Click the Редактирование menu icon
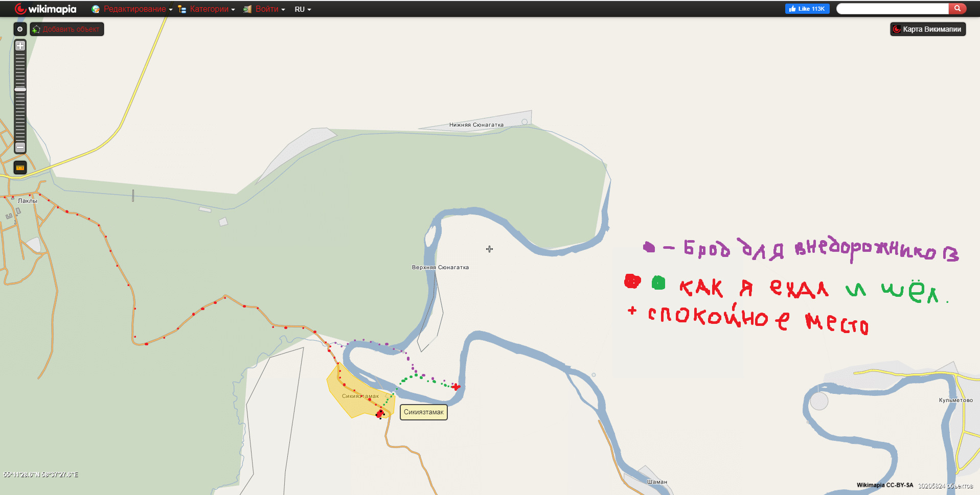Screen dimensions: 980x495 pos(96,9)
